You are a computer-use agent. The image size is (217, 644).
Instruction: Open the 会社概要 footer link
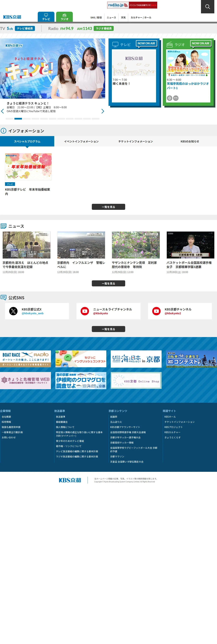(6, 417)
